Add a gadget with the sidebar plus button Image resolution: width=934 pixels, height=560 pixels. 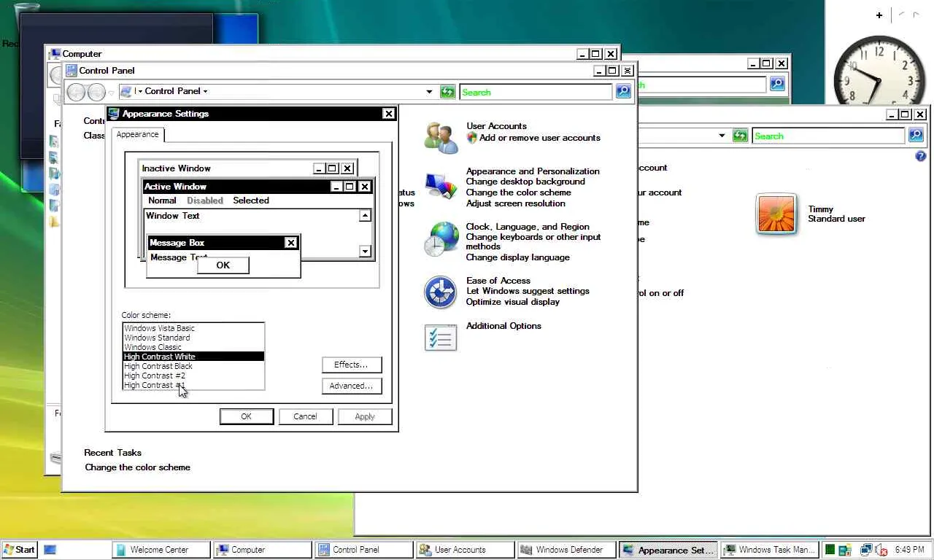click(x=879, y=15)
